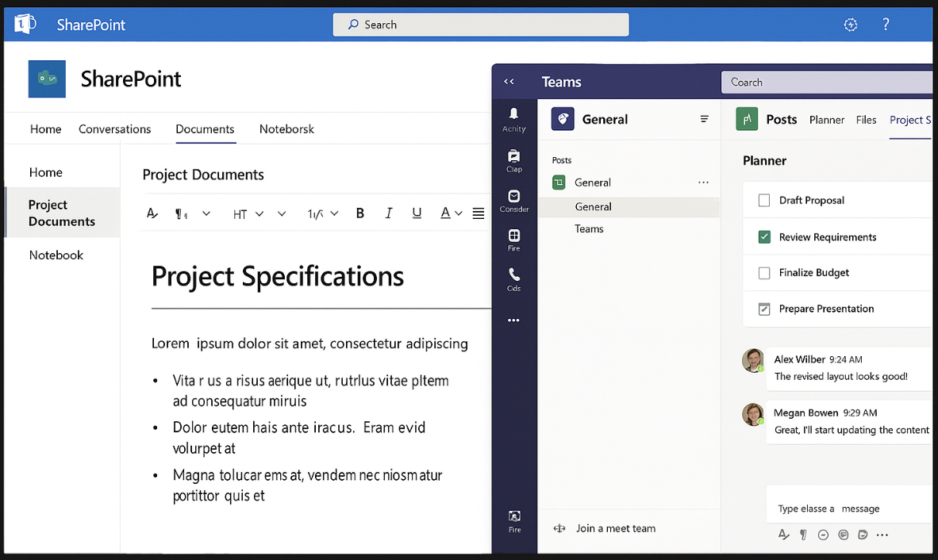Viewport: 938px width, 560px height.
Task: Switch to the Project S tab
Action: pyautogui.click(x=910, y=120)
